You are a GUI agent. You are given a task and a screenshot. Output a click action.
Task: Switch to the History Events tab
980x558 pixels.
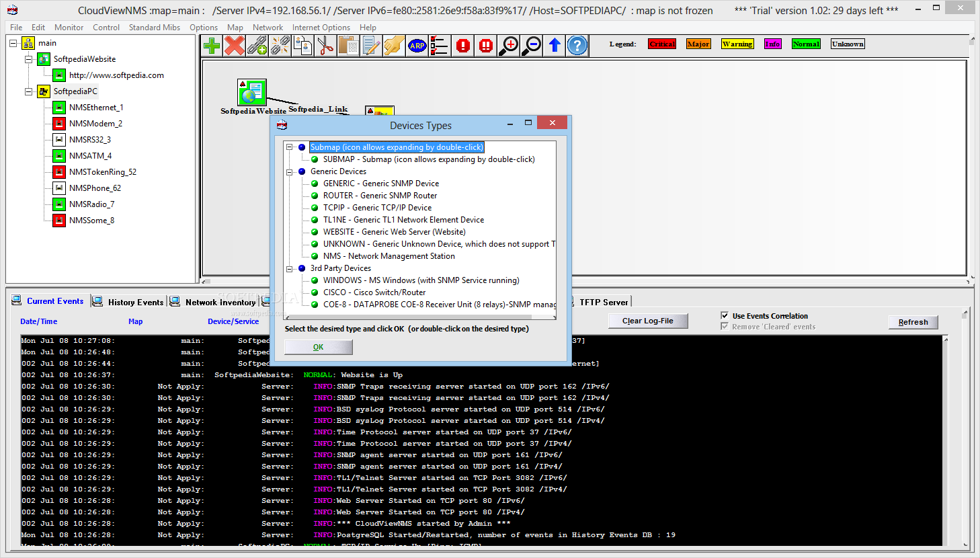[x=129, y=302]
